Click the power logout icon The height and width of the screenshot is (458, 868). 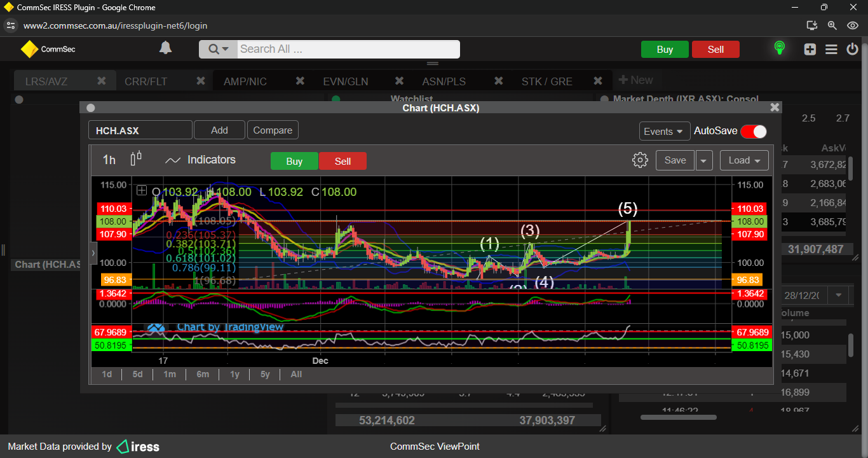[x=852, y=49]
